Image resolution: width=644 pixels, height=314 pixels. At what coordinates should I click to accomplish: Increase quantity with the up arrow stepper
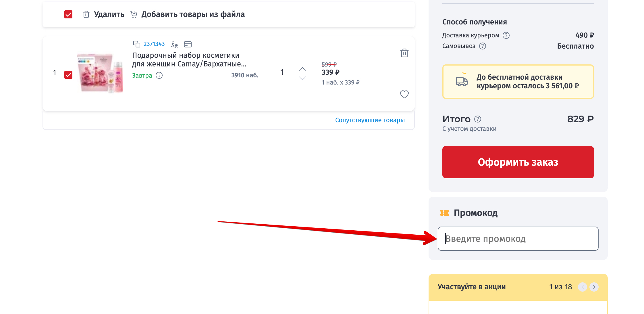click(302, 68)
